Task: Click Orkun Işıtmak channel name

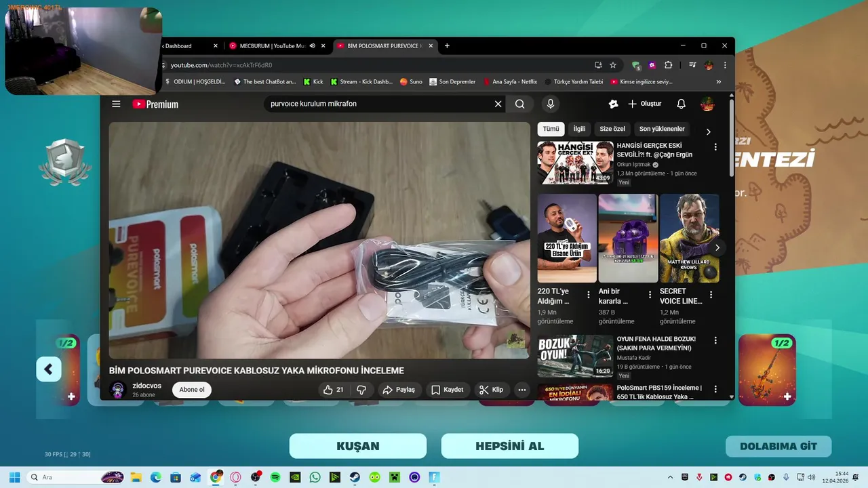Action: point(633,164)
